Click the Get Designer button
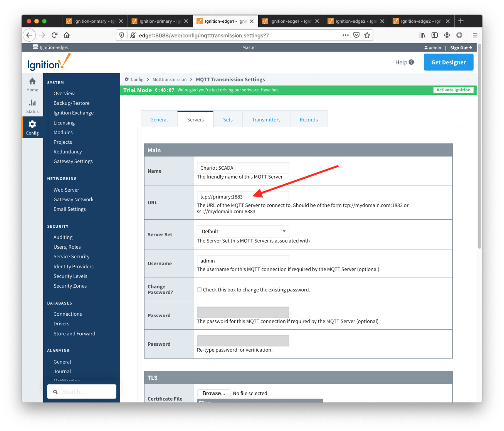This screenshot has height=431, width=504. [x=449, y=62]
